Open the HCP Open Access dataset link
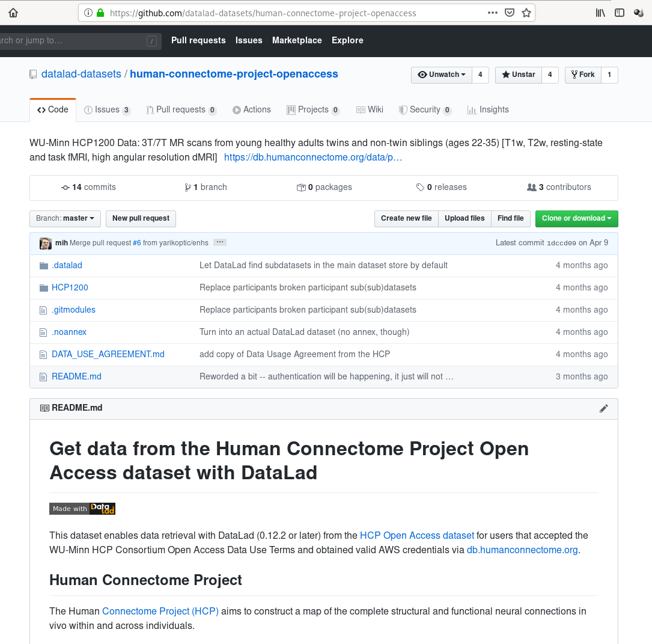This screenshot has height=644, width=652. click(x=416, y=535)
